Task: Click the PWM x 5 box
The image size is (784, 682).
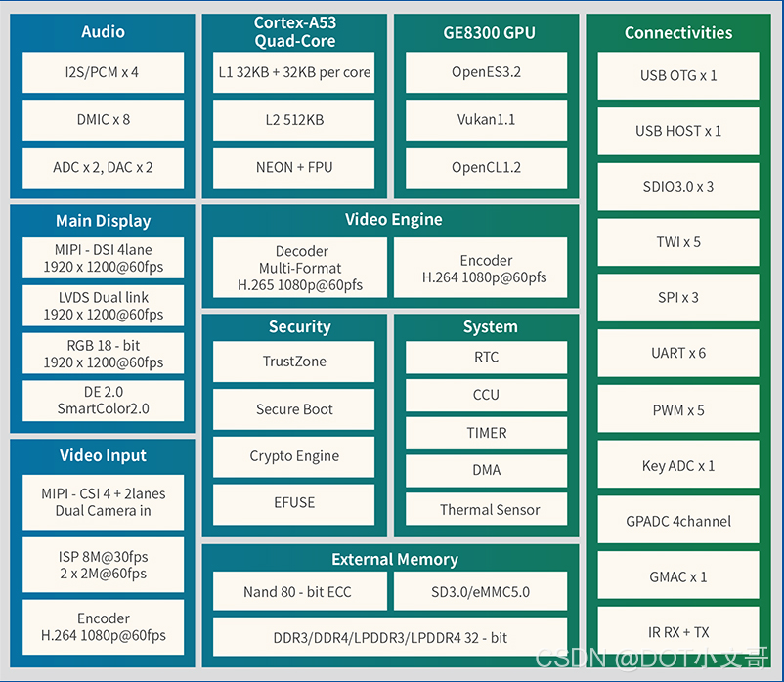Action: click(x=678, y=408)
